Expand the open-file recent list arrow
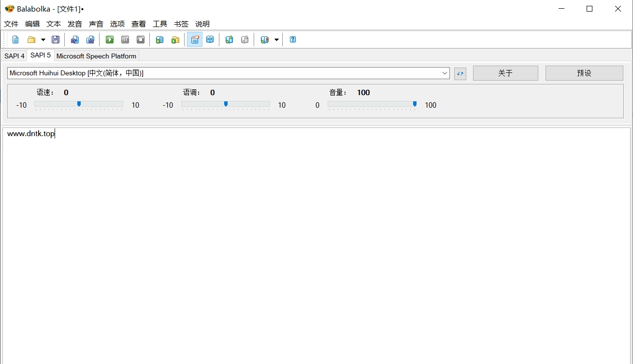Viewport: 633px width, 364px height. (x=43, y=40)
